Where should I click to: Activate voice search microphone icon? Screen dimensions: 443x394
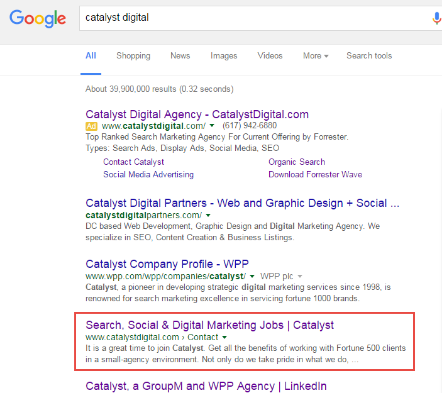point(436,18)
